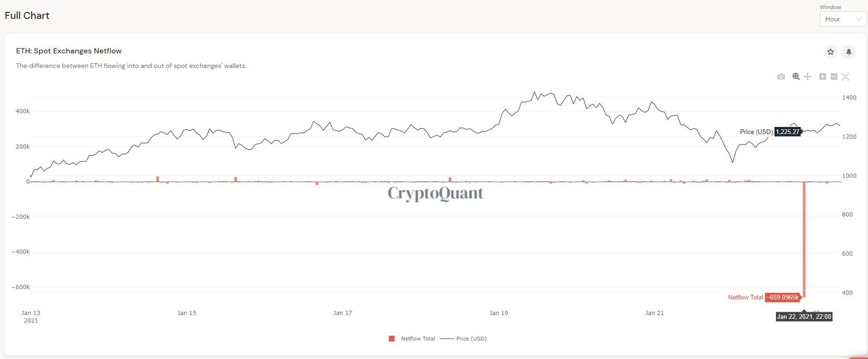
Task: Click the camera screenshot icon
Action: click(x=781, y=76)
